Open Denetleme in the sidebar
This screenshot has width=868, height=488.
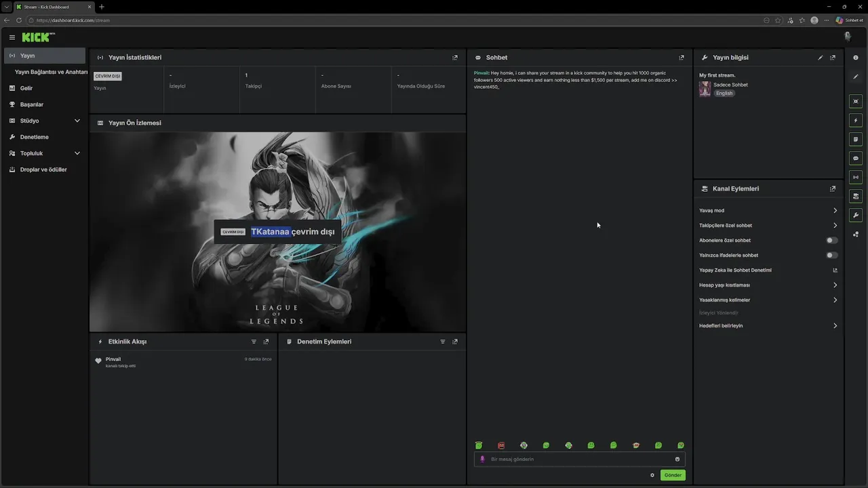pos(44,137)
